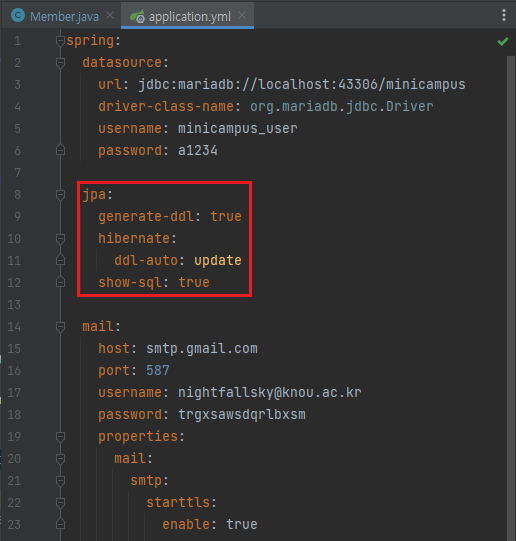
Task: Place cursor on the jdbc:mariadb url value
Action: pyautogui.click(x=302, y=85)
